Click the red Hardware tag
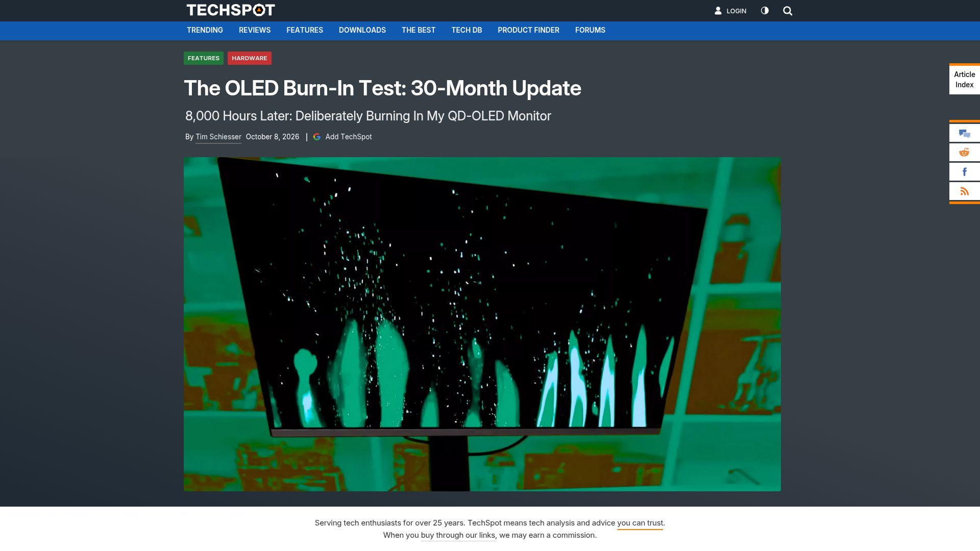 click(250, 58)
